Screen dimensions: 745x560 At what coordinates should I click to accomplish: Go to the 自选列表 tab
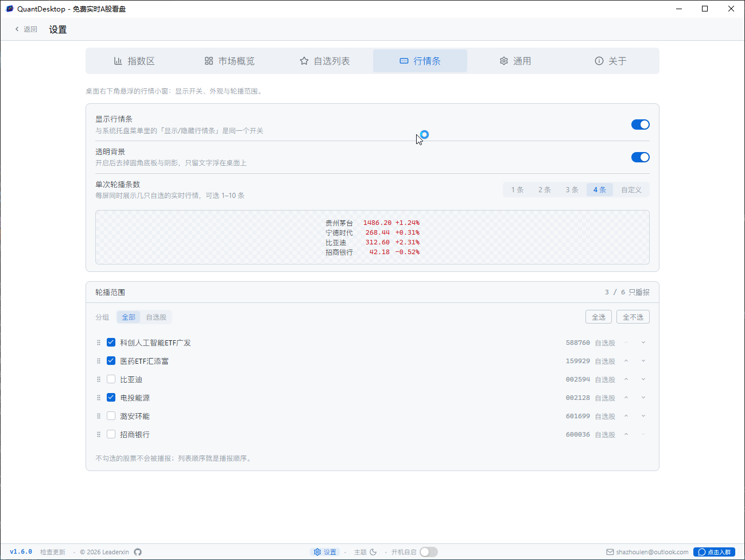pos(325,61)
